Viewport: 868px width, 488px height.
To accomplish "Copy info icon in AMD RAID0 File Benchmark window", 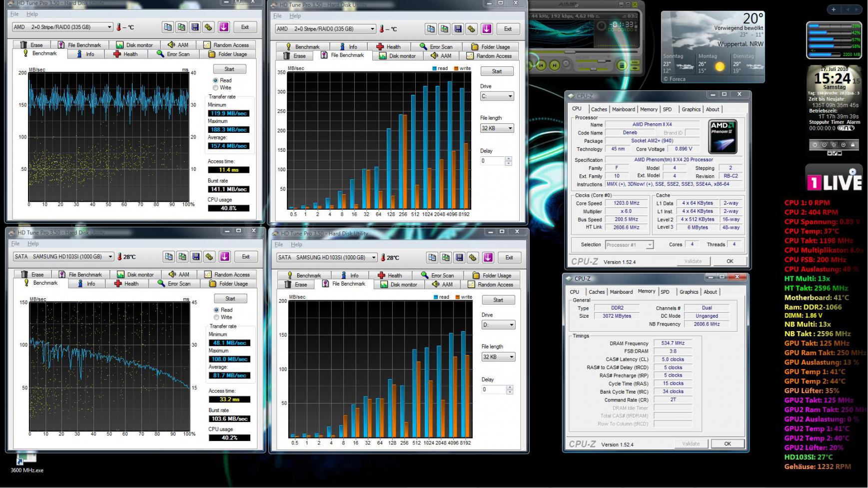I will click(x=431, y=29).
